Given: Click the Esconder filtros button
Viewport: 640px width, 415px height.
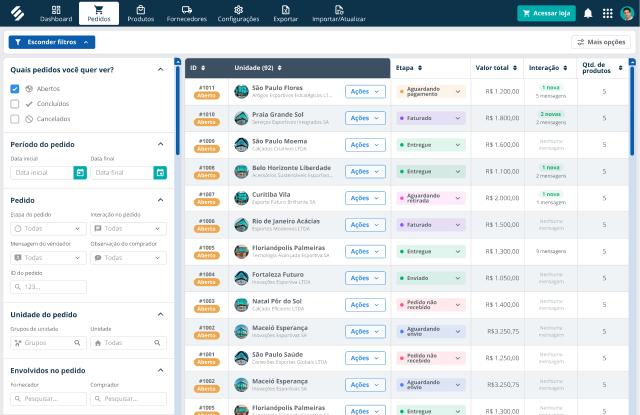Looking at the screenshot, I should (52, 42).
